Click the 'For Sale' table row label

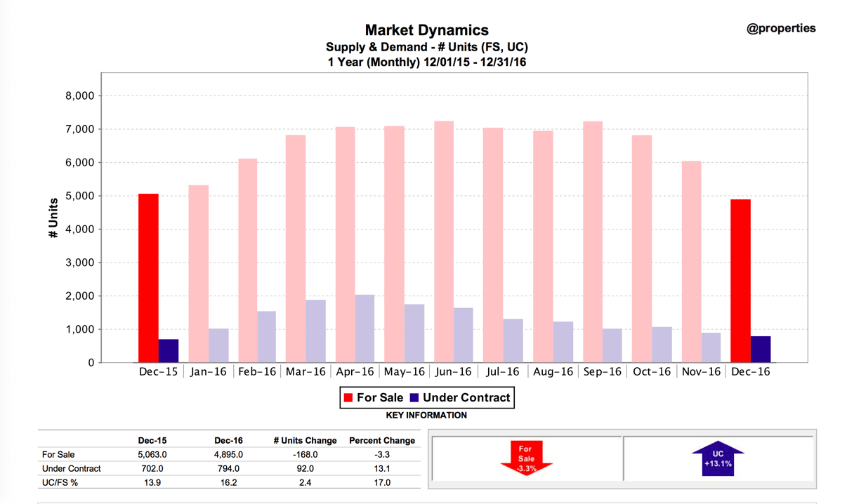coord(58,455)
